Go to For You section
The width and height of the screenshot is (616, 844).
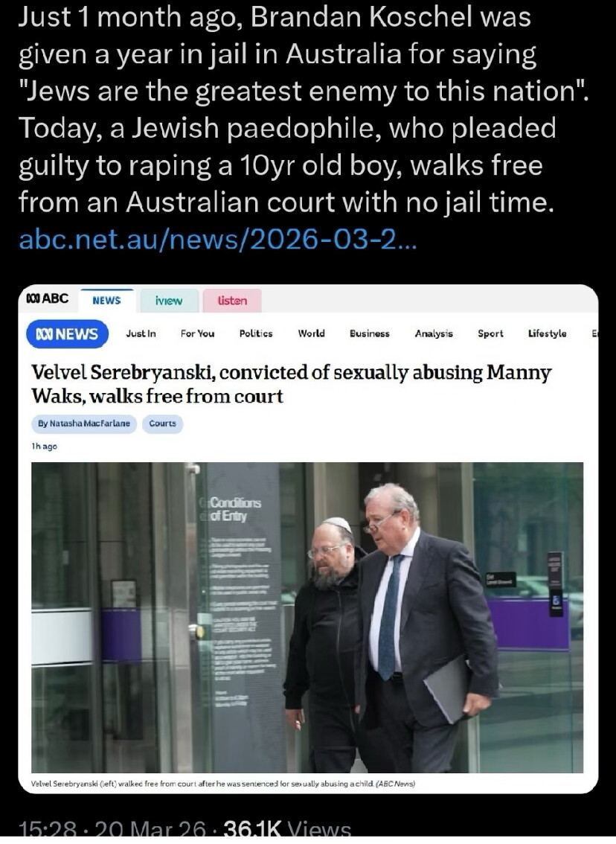(197, 333)
